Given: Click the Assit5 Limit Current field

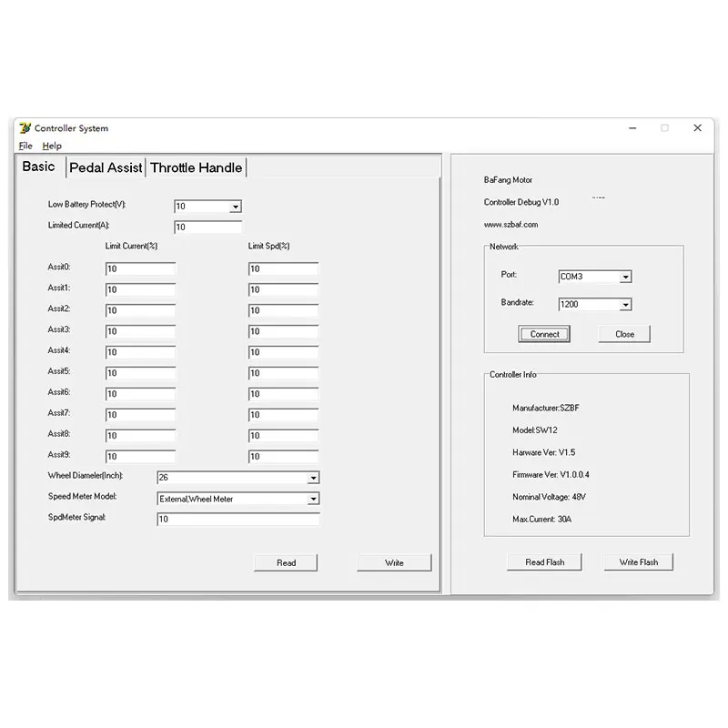Looking at the screenshot, I should (x=141, y=373).
